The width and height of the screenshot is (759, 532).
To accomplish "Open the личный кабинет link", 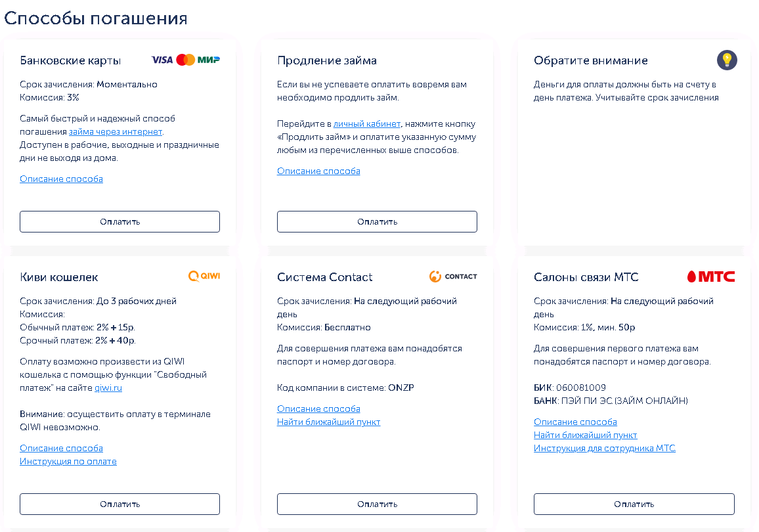I will pos(367,123).
